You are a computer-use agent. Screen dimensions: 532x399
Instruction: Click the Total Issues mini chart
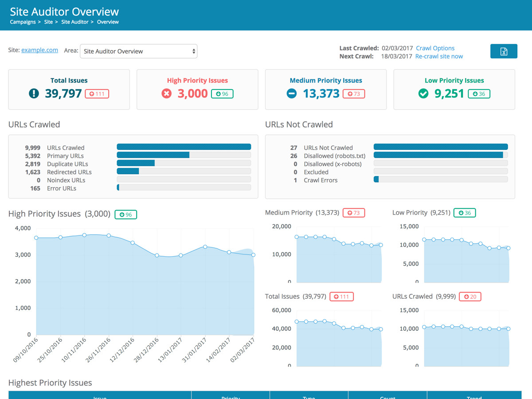pyautogui.click(x=339, y=338)
